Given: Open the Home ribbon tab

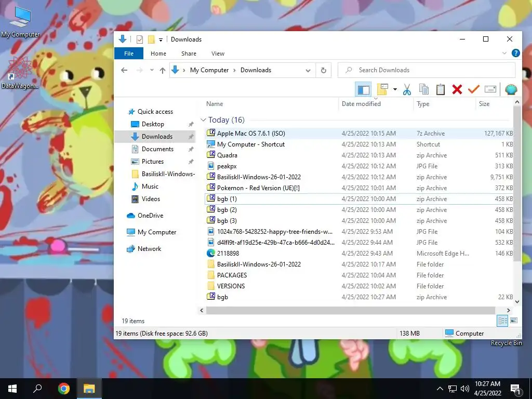Looking at the screenshot, I should point(158,54).
